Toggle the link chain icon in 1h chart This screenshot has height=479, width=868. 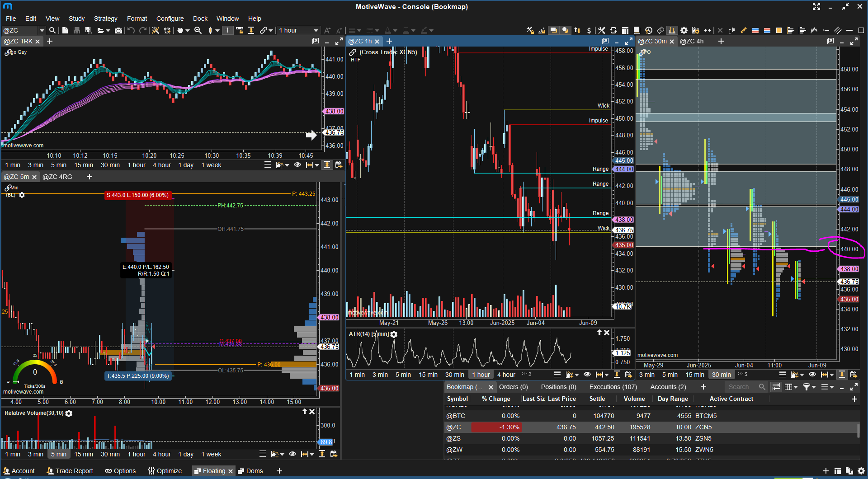click(353, 52)
